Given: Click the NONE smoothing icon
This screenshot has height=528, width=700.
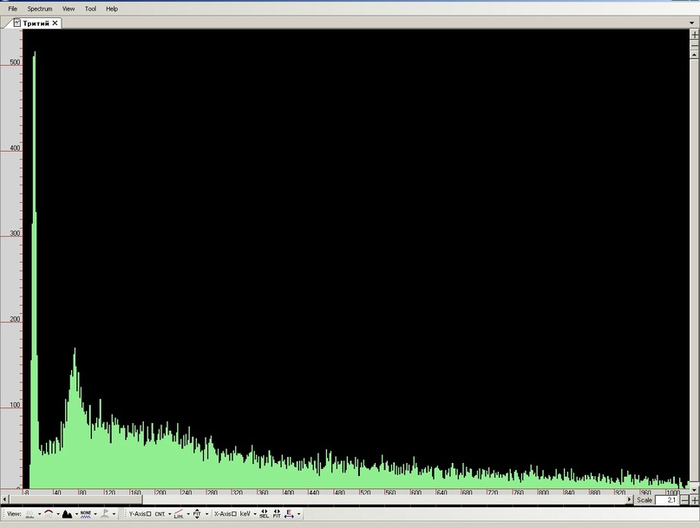Looking at the screenshot, I should (x=85, y=513).
